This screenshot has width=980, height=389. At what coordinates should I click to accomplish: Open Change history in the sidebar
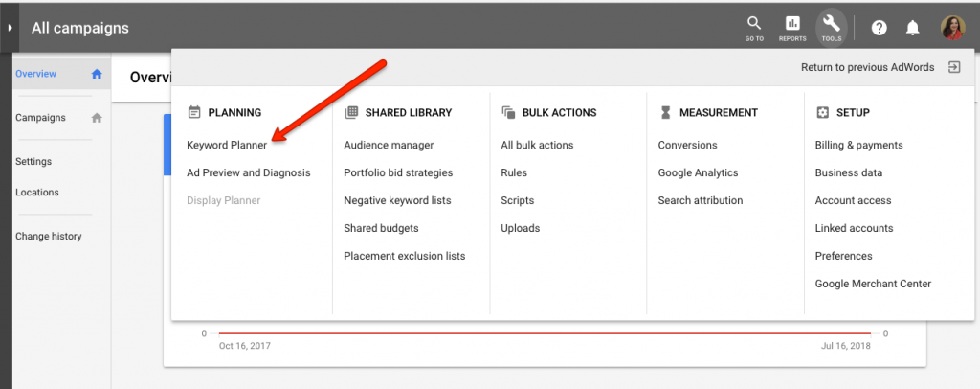coord(49,237)
